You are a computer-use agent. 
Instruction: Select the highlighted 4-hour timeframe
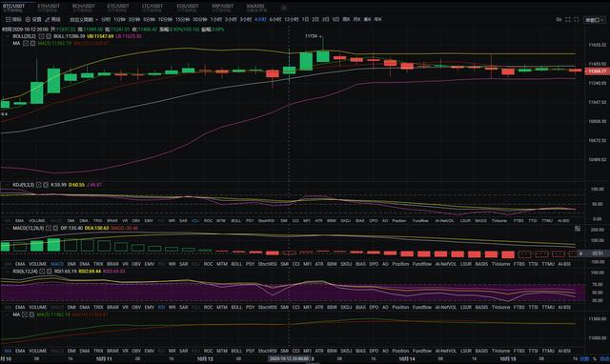click(x=260, y=19)
